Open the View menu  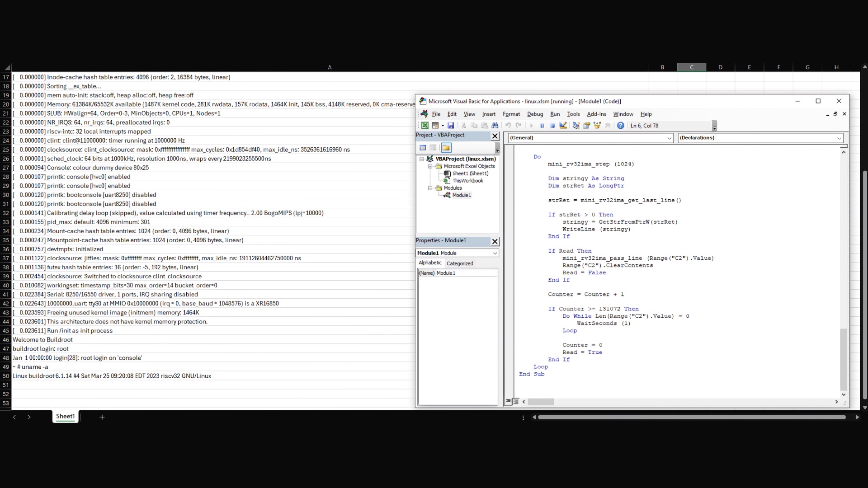click(x=469, y=114)
